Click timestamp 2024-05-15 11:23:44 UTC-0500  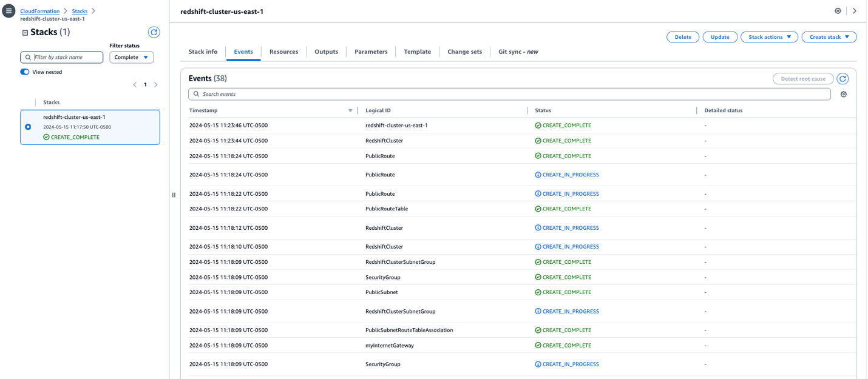click(x=228, y=141)
